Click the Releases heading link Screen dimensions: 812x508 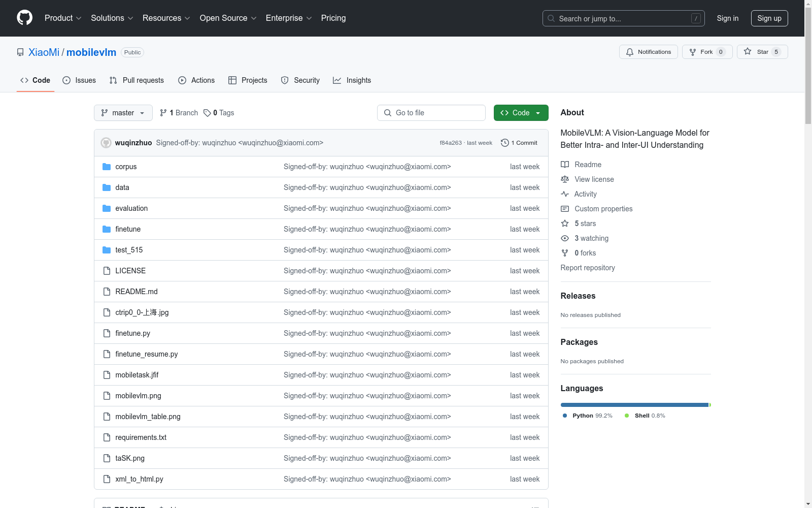(x=578, y=296)
